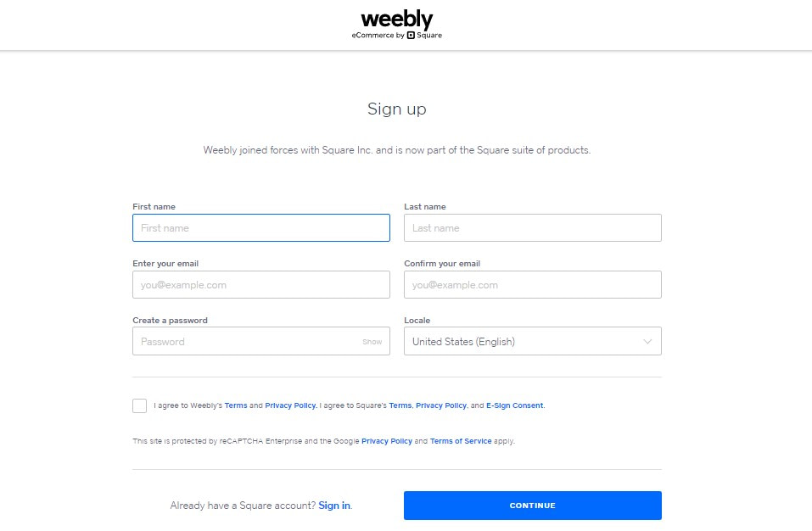Click the Weebly logo at the top
Image resolution: width=812 pixels, height=531 pixels.
[x=396, y=19]
